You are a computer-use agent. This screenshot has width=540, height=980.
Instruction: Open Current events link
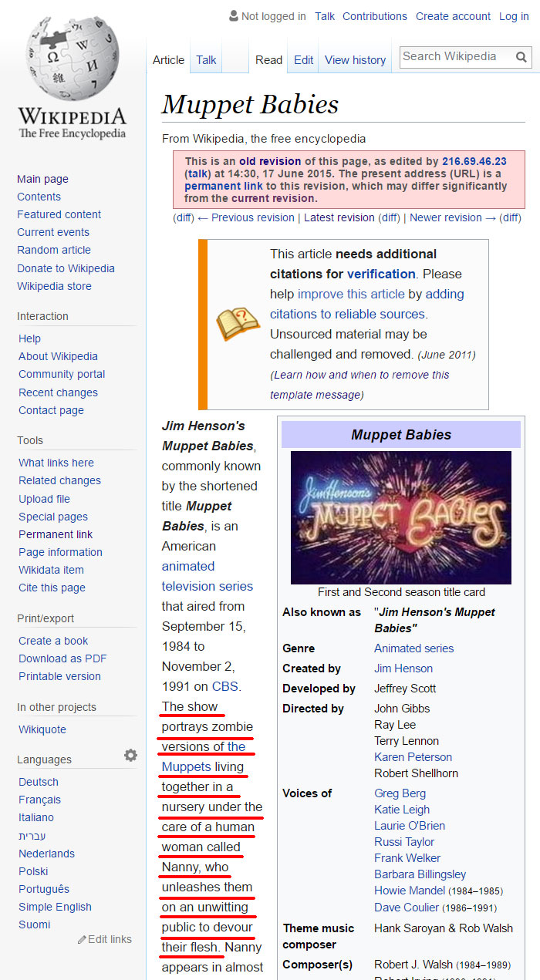pyautogui.click(x=53, y=232)
